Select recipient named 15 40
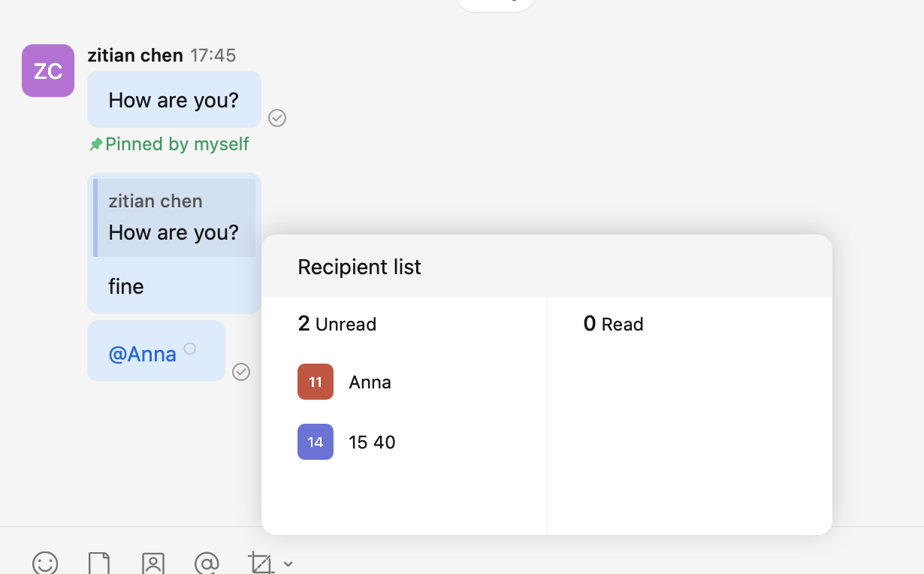924x574 pixels. point(372,443)
